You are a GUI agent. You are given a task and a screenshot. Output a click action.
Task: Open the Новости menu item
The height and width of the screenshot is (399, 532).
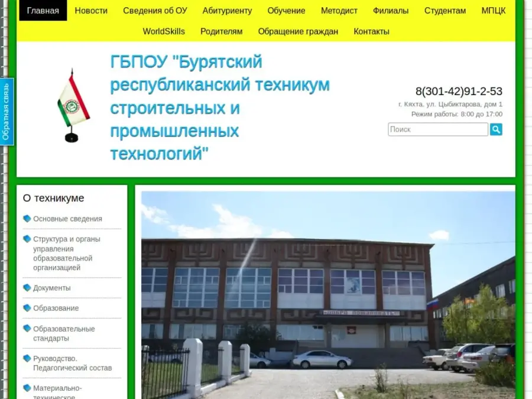(91, 11)
